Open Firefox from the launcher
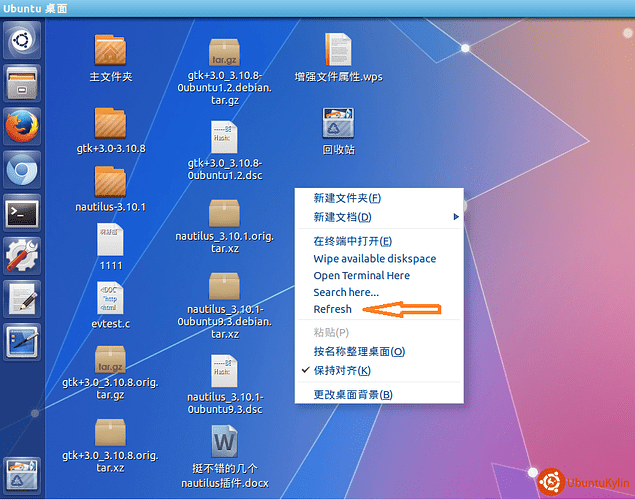This screenshot has height=500, width=635. pyautogui.click(x=22, y=127)
